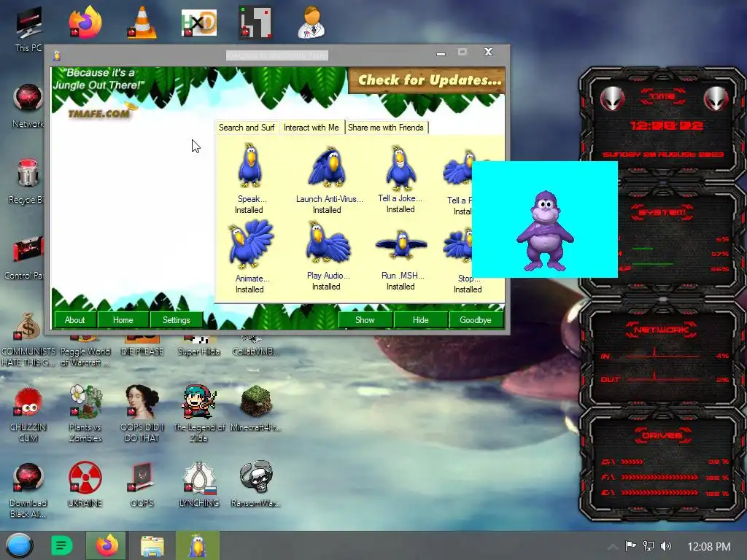
Task: Open the Animate parrot icon
Action: pos(251,244)
